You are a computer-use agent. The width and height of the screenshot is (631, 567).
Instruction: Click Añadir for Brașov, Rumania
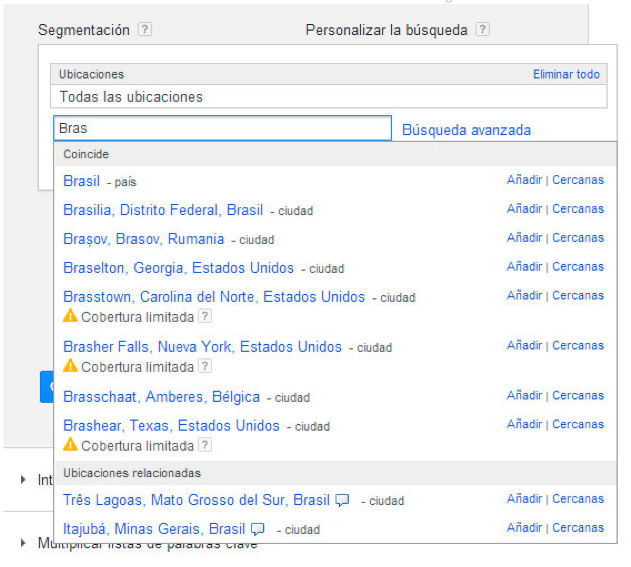tap(524, 238)
